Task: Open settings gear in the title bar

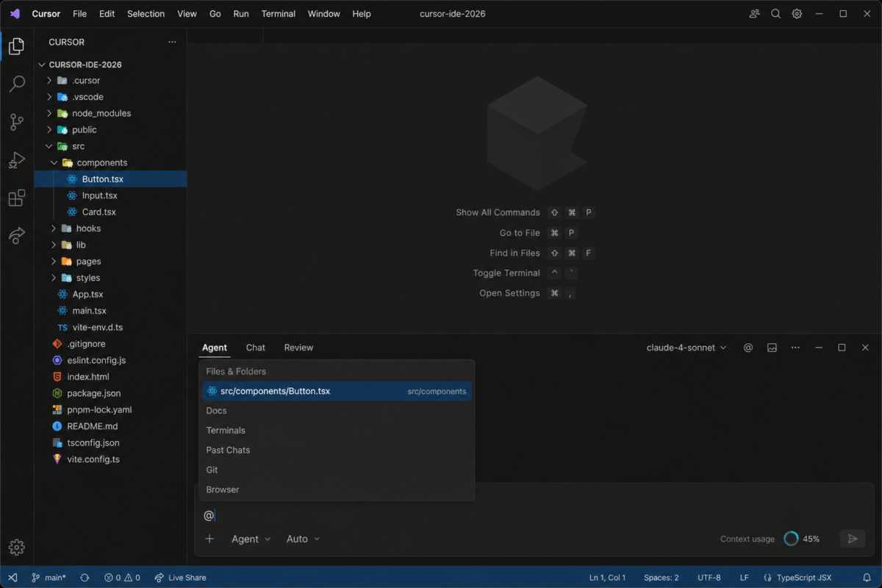Action: 797,14
